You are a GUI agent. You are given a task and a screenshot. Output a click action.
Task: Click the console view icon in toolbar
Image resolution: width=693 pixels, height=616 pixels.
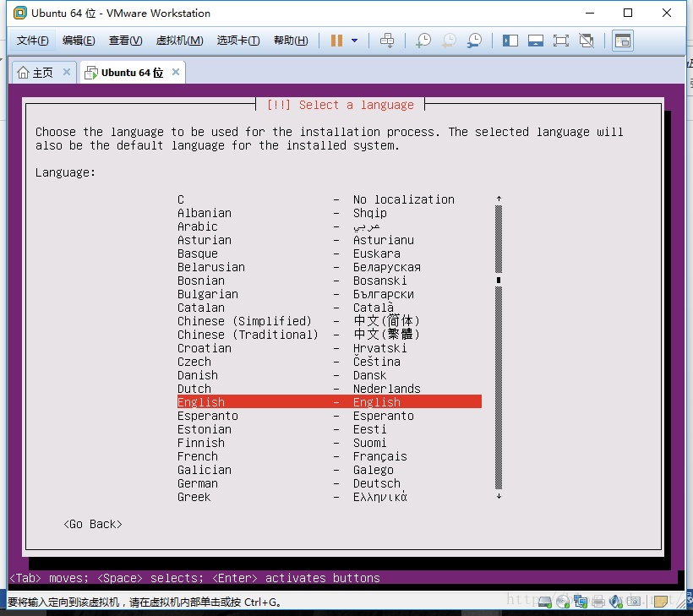(x=623, y=41)
